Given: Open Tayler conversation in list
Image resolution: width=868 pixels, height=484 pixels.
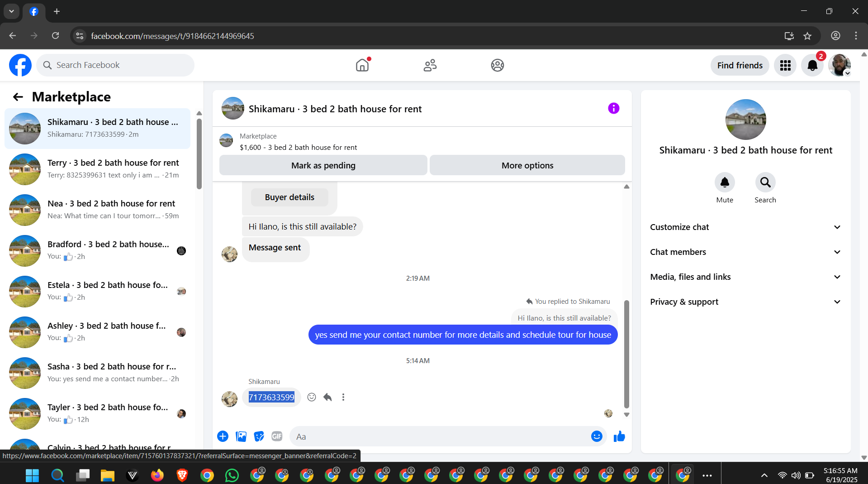Looking at the screenshot, I should pos(97,414).
